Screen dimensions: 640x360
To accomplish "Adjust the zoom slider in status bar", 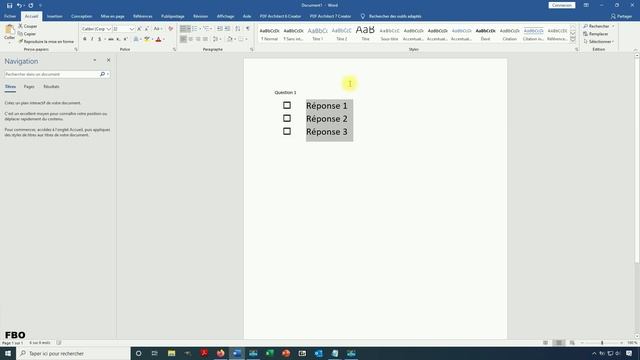I will point(602,343).
